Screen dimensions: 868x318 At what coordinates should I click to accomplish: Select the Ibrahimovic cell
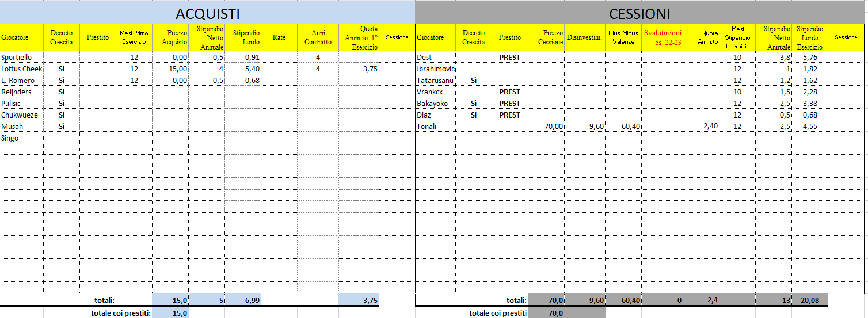(x=436, y=69)
